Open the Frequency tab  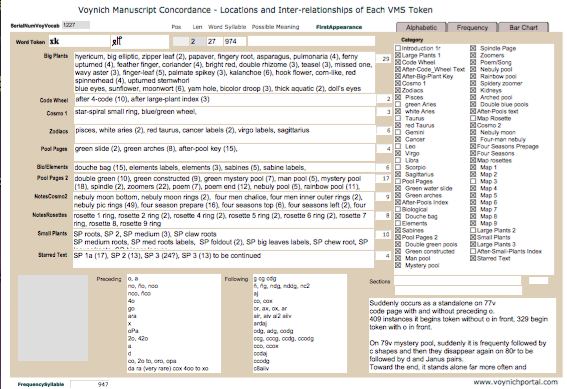(472, 27)
